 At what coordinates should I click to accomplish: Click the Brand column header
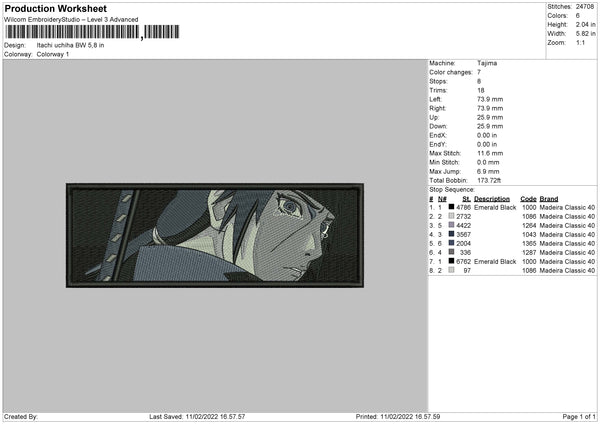[x=549, y=199]
